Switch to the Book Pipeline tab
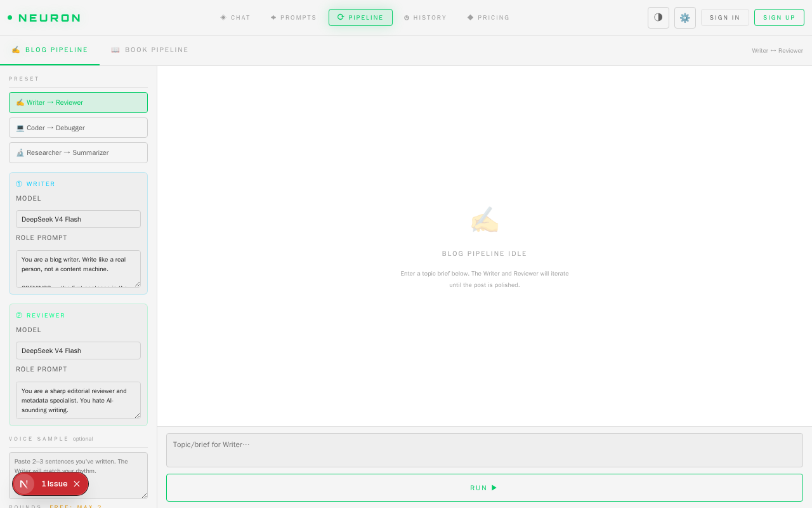The image size is (812, 508). tap(150, 50)
